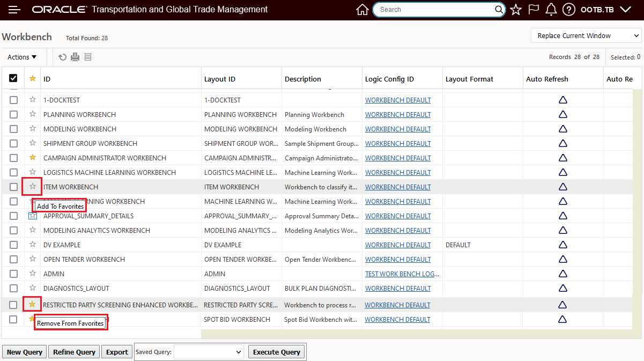Screen dimensions: 644x361
Task: Open notifications via bell icon
Action: (551, 9)
